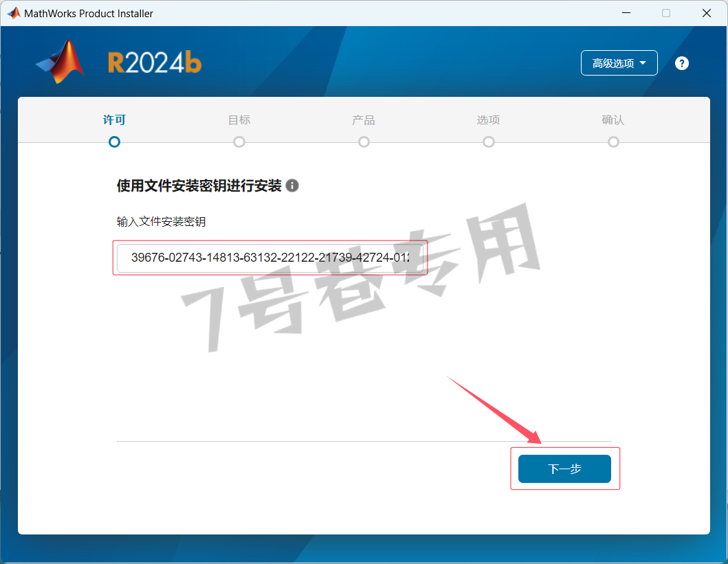Click the MathWorks icon in the title bar

pos(14,13)
